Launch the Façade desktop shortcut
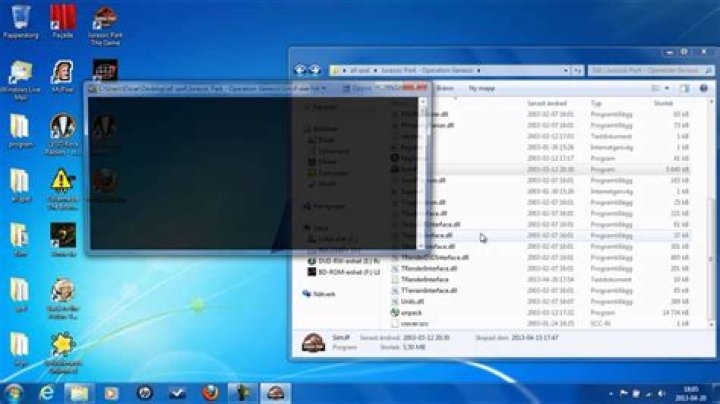Viewport: 720px width, 404px height. coord(62,17)
